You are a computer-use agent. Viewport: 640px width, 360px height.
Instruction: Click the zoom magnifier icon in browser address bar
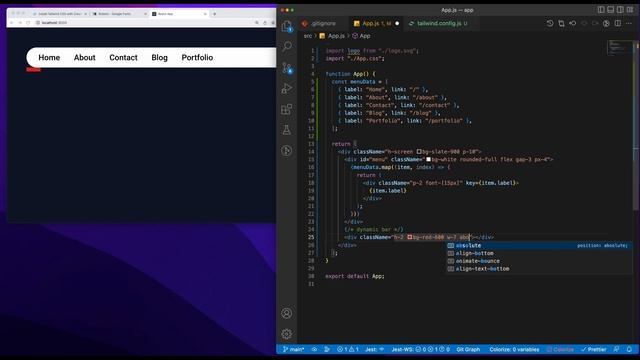(x=257, y=23)
